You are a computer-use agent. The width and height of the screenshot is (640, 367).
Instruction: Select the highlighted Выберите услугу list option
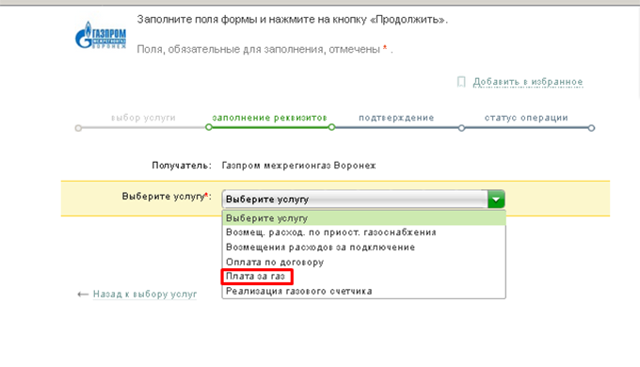364,218
